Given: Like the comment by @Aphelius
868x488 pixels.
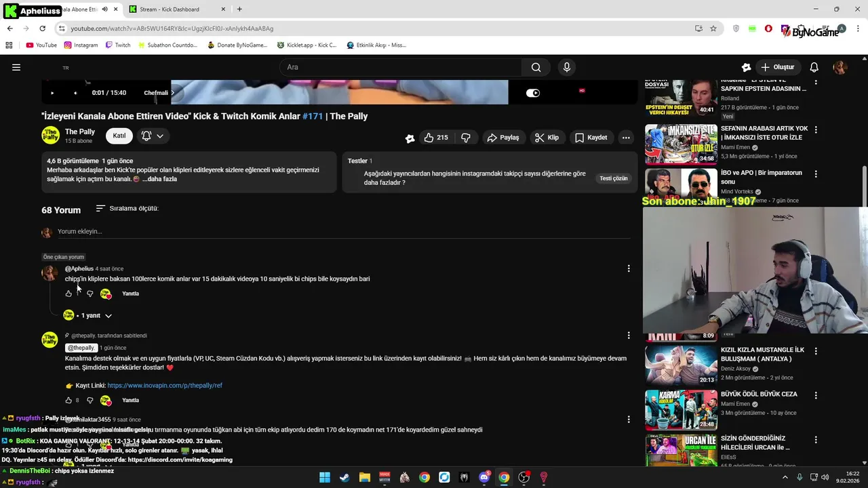Looking at the screenshot, I should [68, 293].
